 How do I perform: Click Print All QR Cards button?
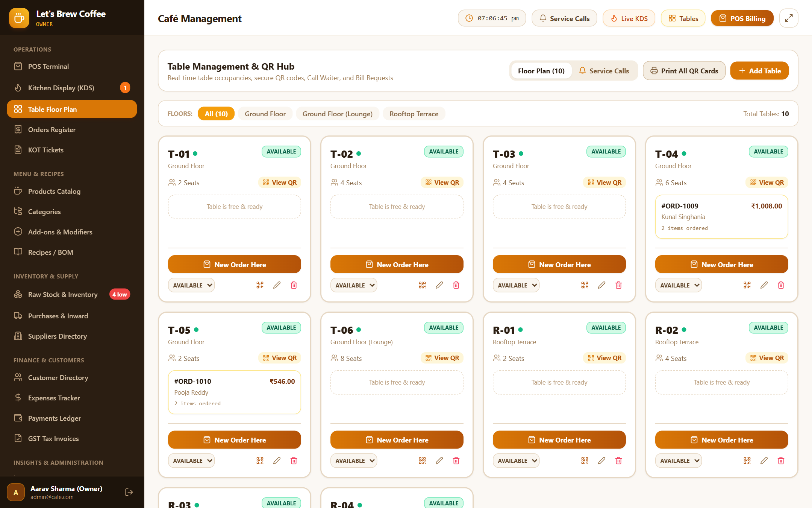click(x=684, y=71)
